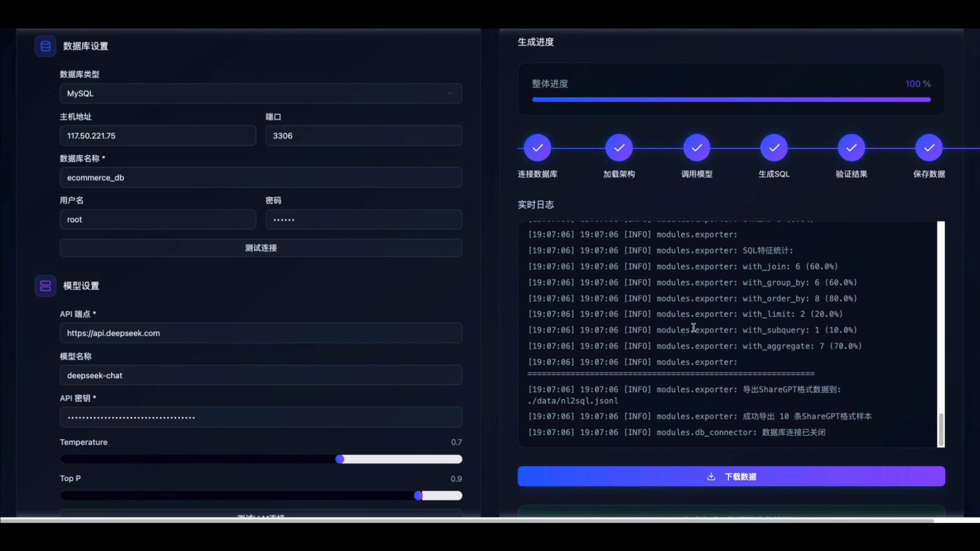Viewport: 980px width, 551px height.
Task: Click the model settings section icon
Action: [x=45, y=286]
